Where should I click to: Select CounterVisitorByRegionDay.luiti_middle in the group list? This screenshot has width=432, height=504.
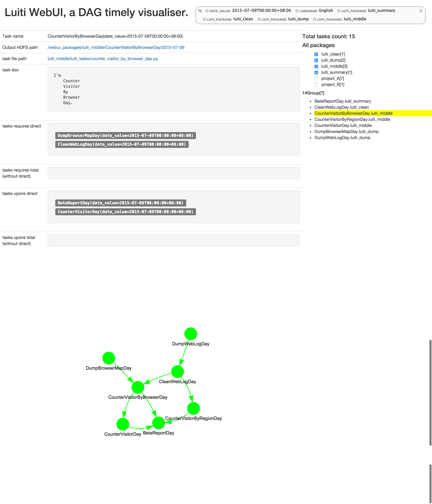pos(352,119)
